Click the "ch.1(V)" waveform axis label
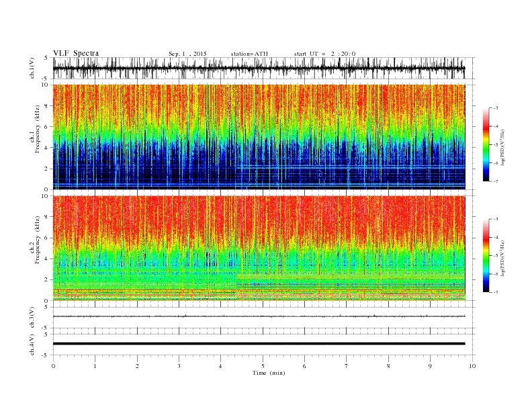Screen dimensions: 532x411 coord(32,68)
